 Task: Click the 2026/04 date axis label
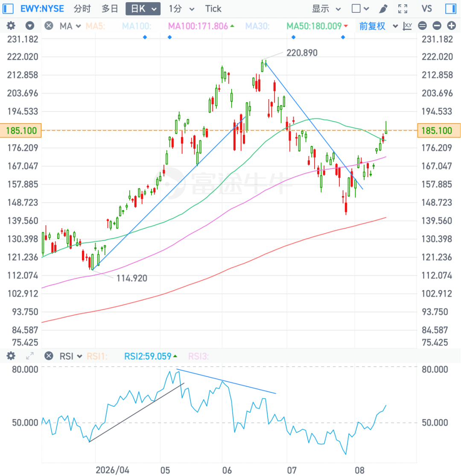pos(113,470)
